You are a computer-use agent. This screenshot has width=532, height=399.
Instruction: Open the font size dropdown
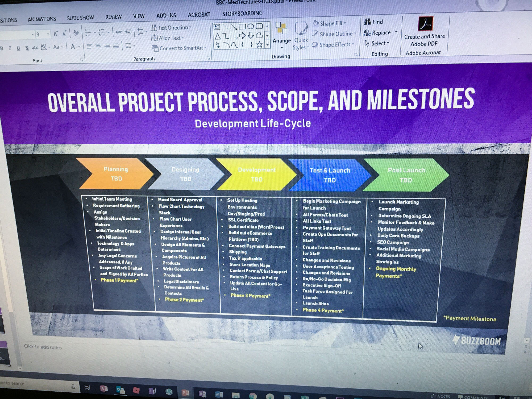tap(48, 34)
